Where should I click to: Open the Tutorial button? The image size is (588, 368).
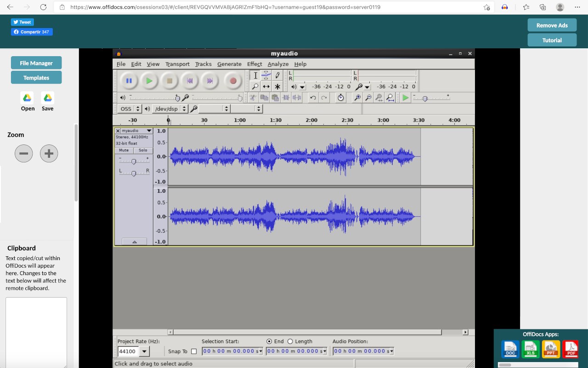(x=552, y=40)
